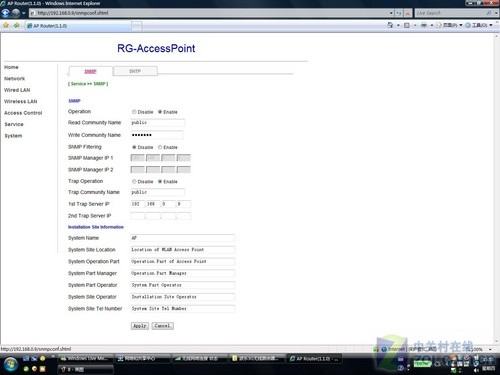Select Disable for SNMP Operation
This screenshot has width=500, height=375.
134,112
